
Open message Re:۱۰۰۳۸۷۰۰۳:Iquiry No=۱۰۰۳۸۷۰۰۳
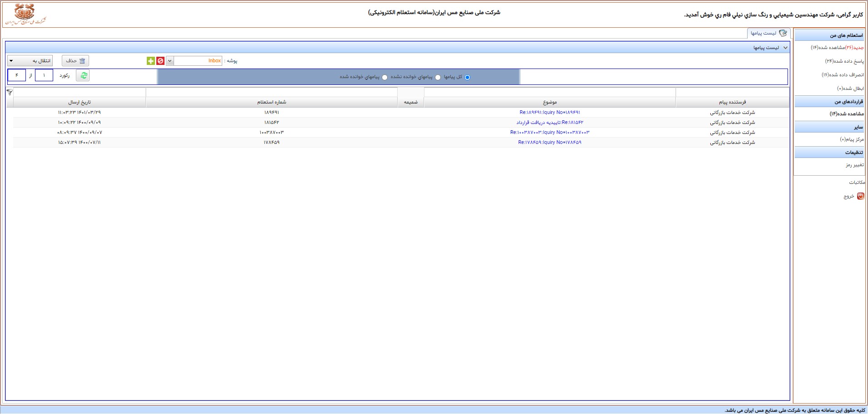pyautogui.click(x=550, y=132)
